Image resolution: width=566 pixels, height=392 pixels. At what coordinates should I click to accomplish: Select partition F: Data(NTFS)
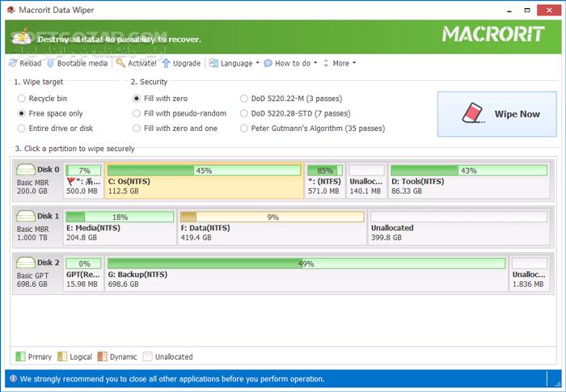click(x=272, y=227)
